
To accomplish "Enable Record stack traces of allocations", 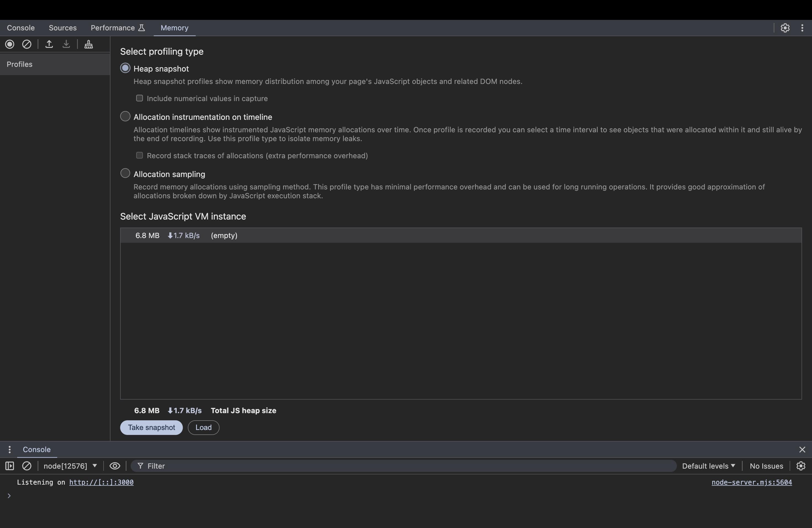I will coord(138,156).
